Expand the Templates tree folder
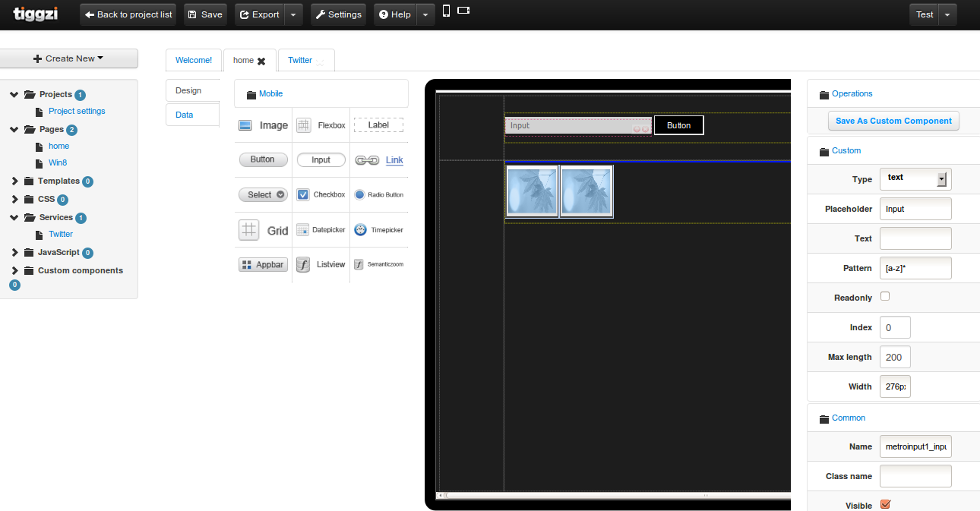The image size is (980, 511). (x=14, y=181)
